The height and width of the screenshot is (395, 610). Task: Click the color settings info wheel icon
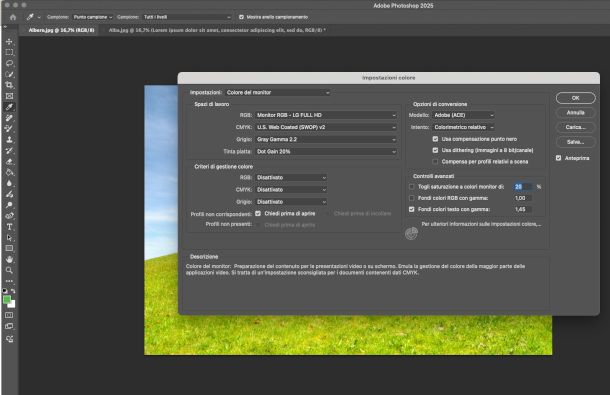coord(411,233)
